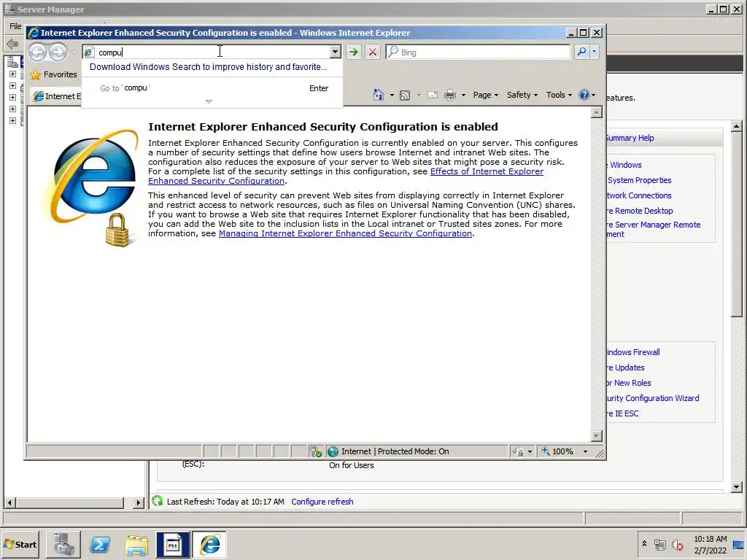
Task: Open the Favorites star button
Action: tap(53, 75)
